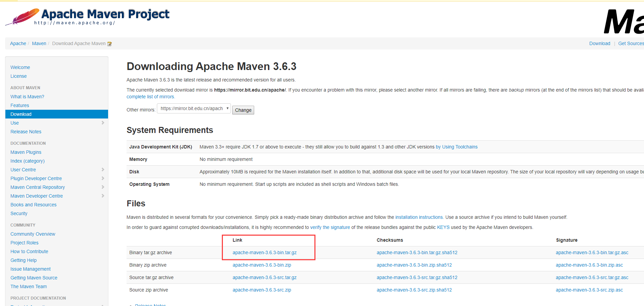Open the License sidebar link

pyautogui.click(x=19, y=76)
